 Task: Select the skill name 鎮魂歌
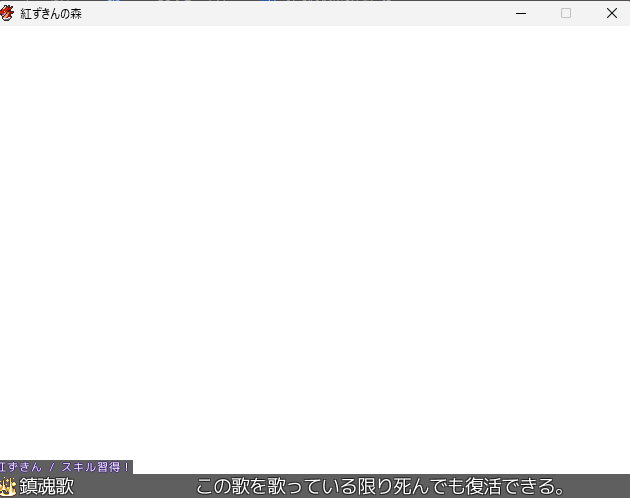(x=47, y=487)
